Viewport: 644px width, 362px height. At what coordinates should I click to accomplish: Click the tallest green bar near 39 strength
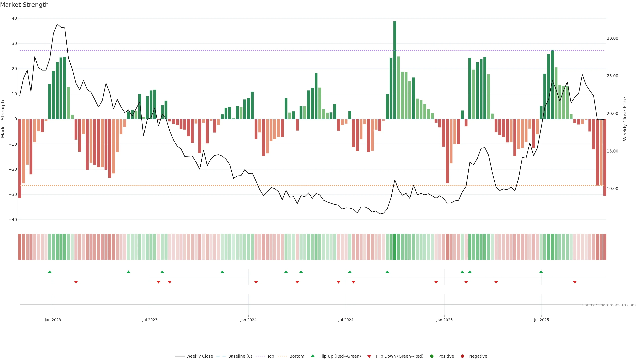pyautogui.click(x=395, y=70)
